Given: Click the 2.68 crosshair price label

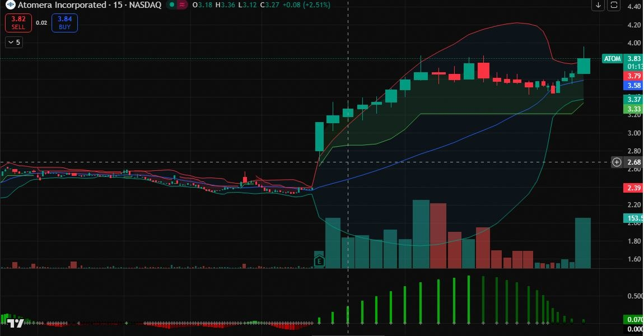Looking at the screenshot, I should [634, 162].
